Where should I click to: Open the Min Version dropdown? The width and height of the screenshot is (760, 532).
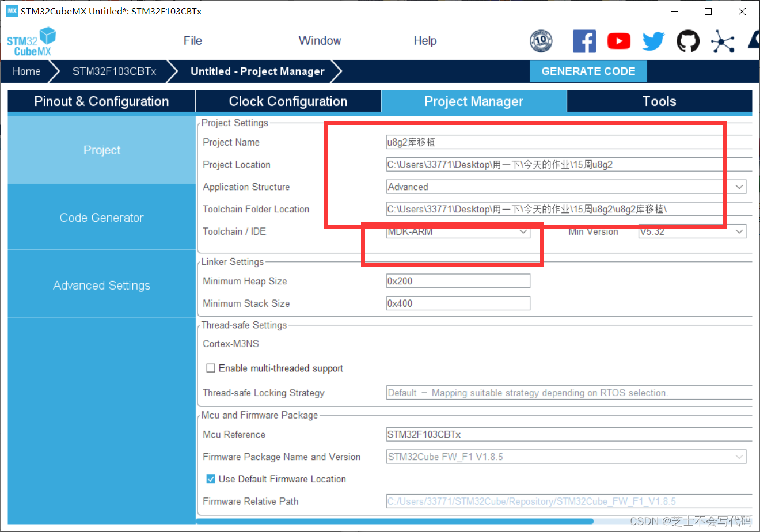pos(693,231)
